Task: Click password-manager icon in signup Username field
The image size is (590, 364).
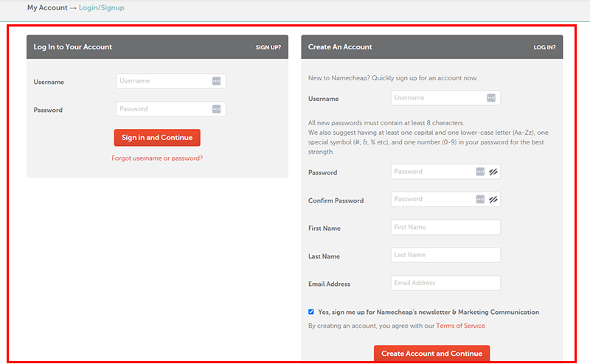Action: (x=491, y=98)
